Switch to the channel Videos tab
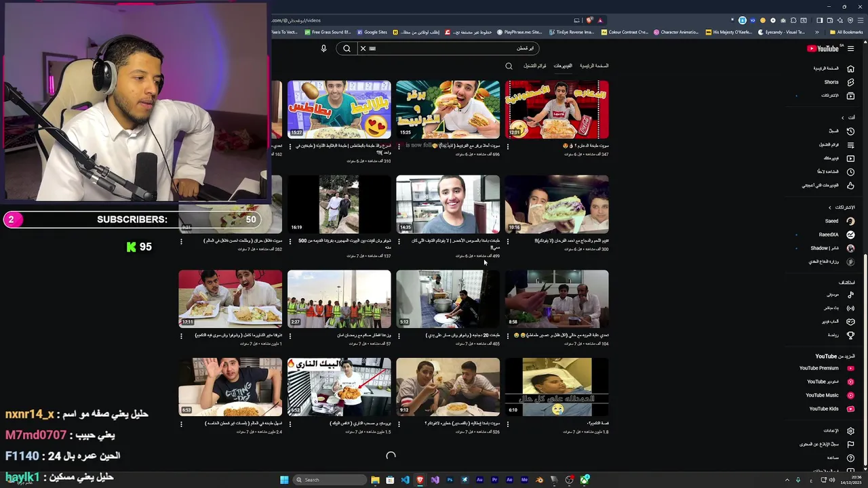Image resolution: width=868 pixels, height=488 pixels. 563,66
